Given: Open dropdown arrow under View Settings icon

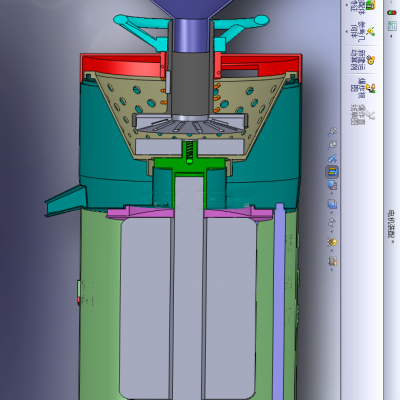Looking at the screenshot, I should tap(332, 269).
